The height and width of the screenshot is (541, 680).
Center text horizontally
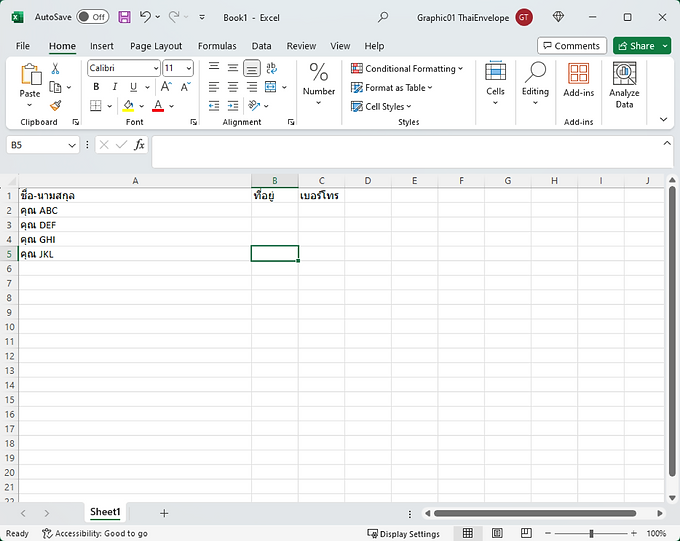click(233, 87)
